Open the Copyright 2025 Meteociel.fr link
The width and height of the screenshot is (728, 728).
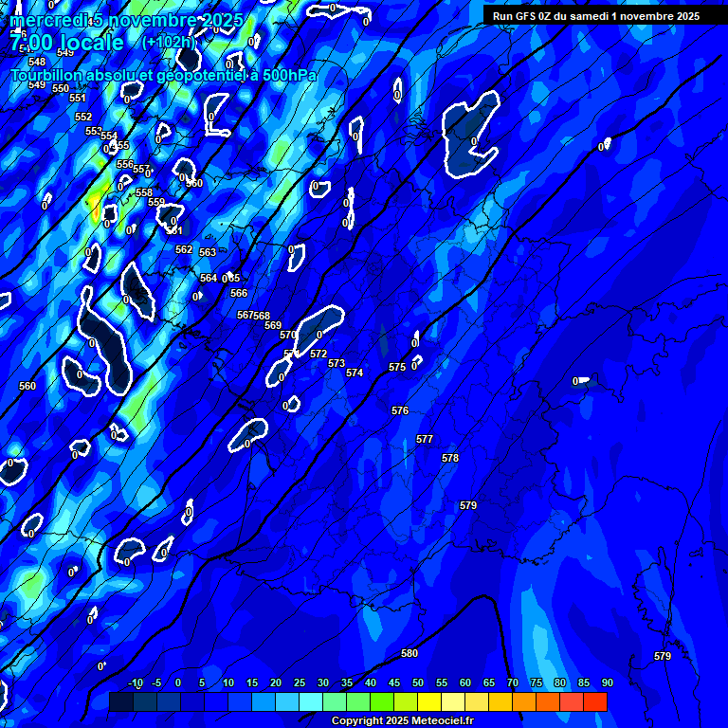[x=402, y=721]
